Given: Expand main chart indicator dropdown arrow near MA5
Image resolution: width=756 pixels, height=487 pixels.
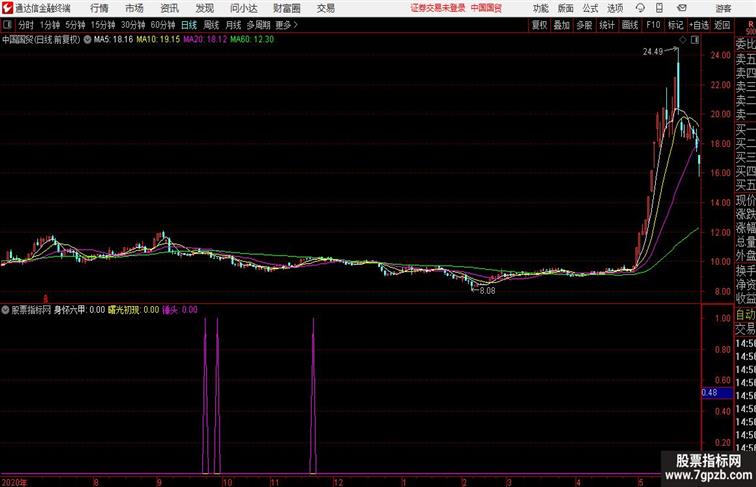Looking at the screenshot, I should 87,40.
